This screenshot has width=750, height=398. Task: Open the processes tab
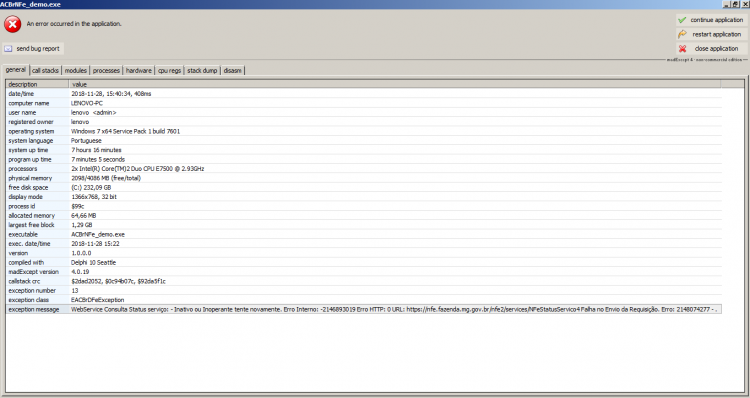coord(106,71)
